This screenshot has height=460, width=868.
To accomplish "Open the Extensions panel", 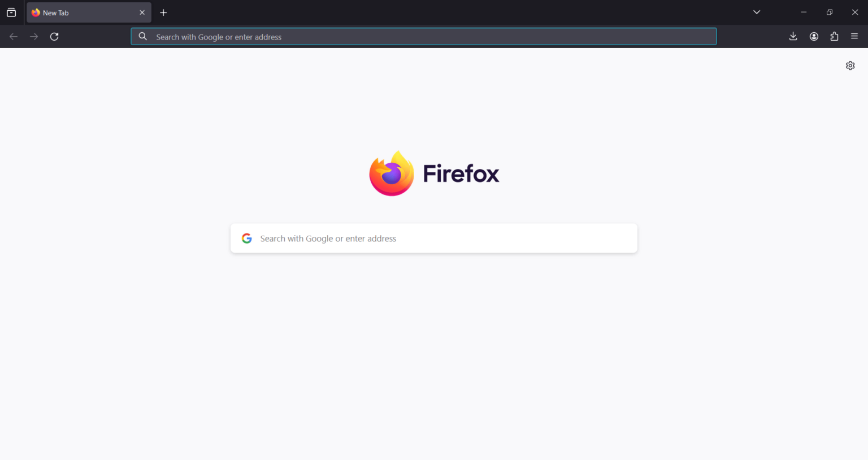I will pos(834,36).
